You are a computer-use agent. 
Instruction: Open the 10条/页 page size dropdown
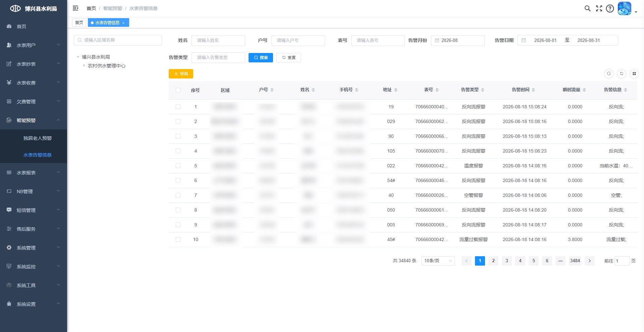point(438,261)
